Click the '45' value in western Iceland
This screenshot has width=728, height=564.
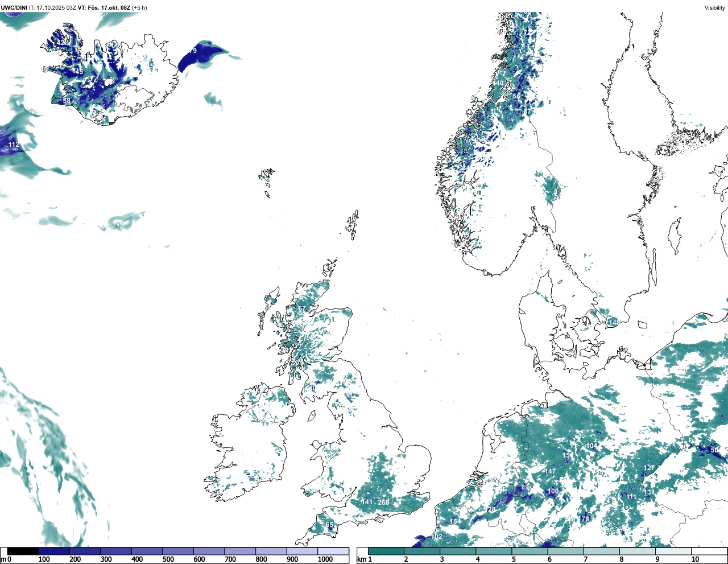pos(80,72)
